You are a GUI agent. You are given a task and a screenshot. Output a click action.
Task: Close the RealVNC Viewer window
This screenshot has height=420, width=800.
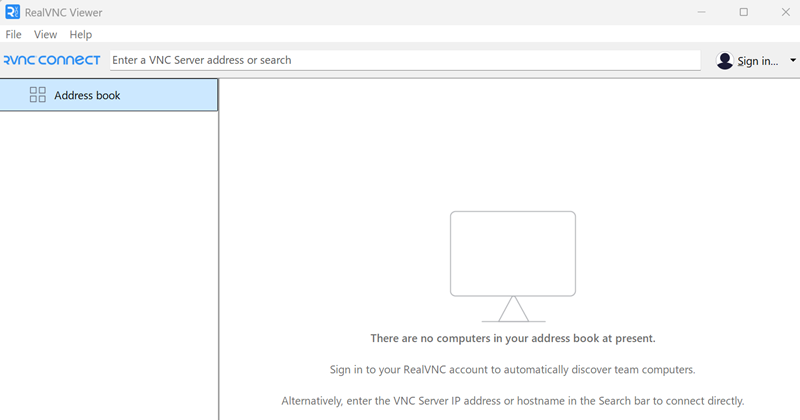[x=786, y=12]
